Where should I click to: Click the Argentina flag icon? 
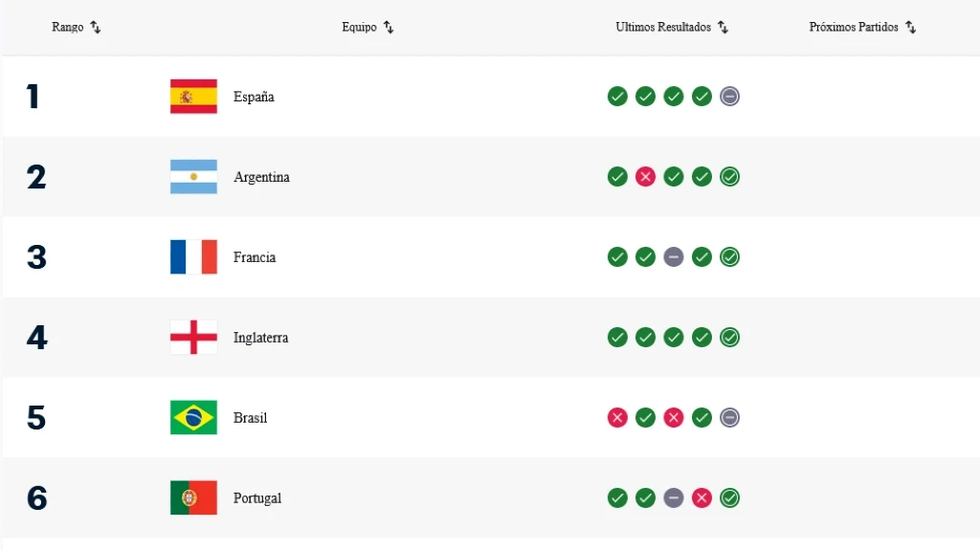[193, 177]
